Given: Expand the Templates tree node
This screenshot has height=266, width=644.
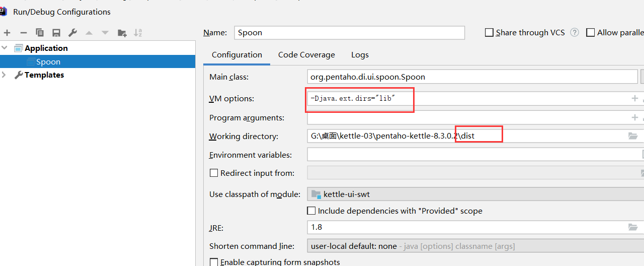Looking at the screenshot, I should [x=5, y=75].
